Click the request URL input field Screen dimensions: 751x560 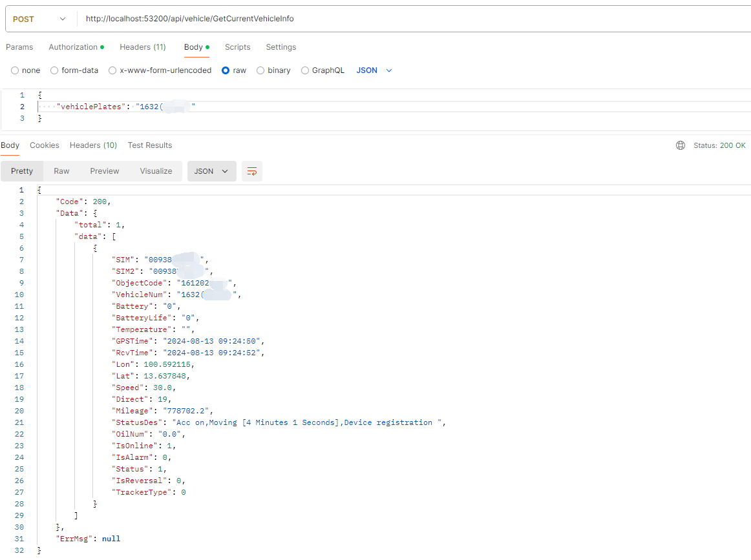click(x=414, y=19)
